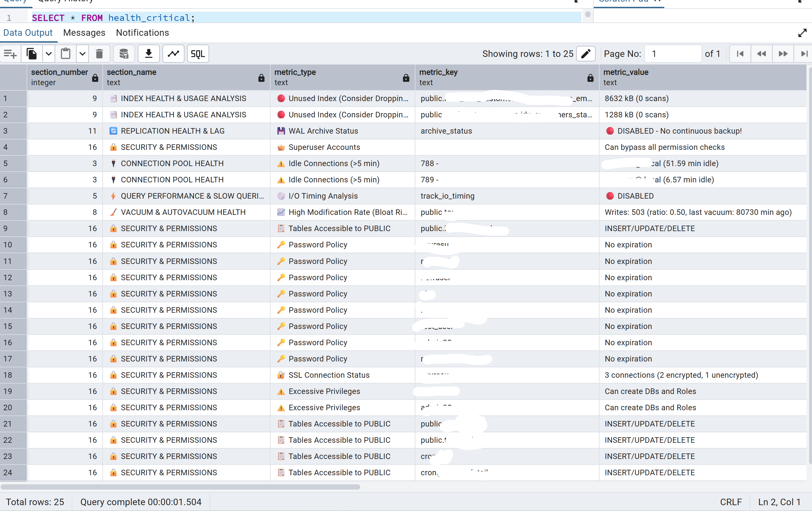Click the Page No input field

pos(672,54)
